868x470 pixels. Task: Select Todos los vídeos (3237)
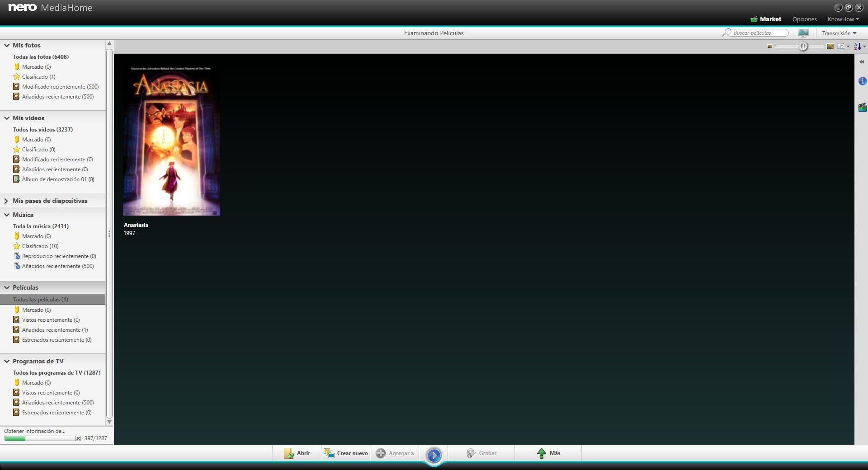43,130
